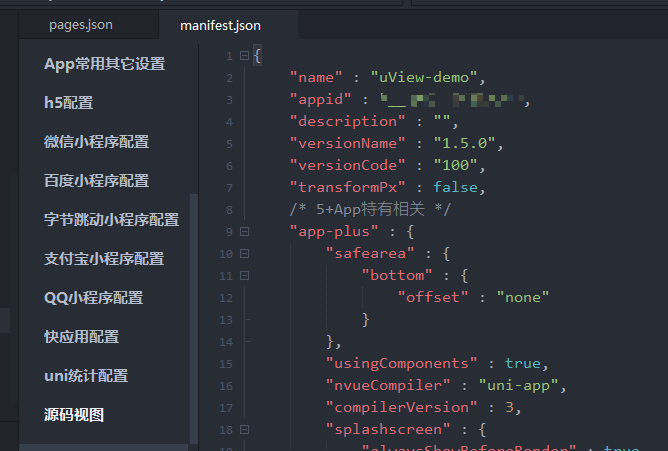Open uni统计配置 settings
Screen dimensions: 668x451
pyautogui.click(x=86, y=376)
